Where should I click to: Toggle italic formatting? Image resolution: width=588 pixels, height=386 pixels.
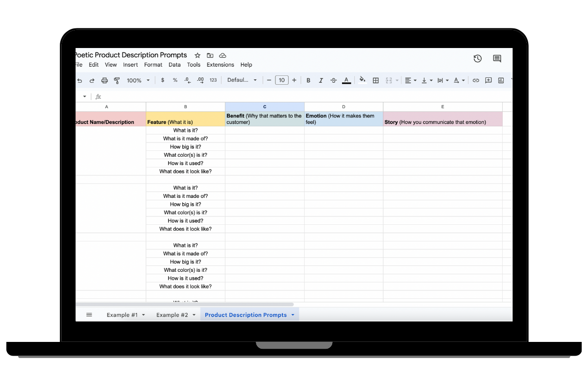321,80
